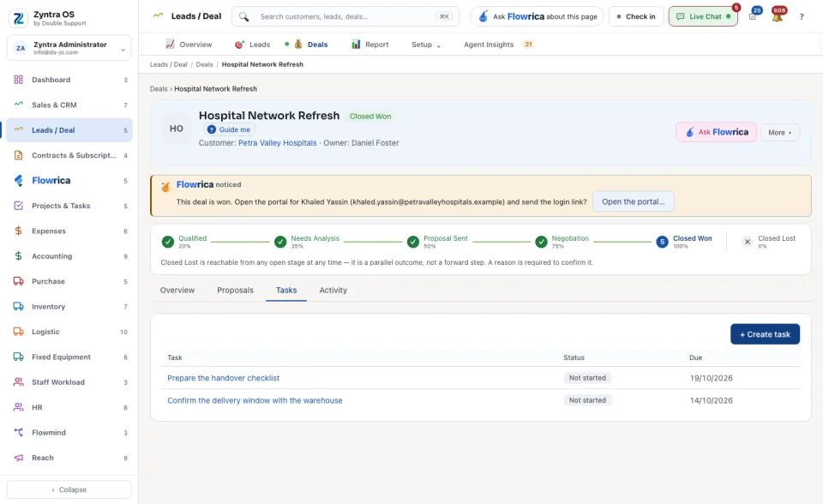Click the Closed Lost X stage icon
Viewport: 823px width, 504px height.
coord(748,242)
